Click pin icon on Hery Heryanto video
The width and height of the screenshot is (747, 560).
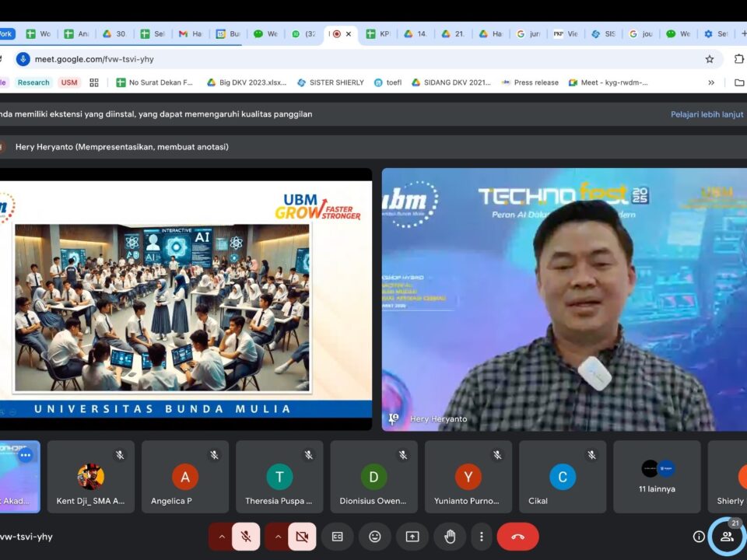click(x=394, y=418)
